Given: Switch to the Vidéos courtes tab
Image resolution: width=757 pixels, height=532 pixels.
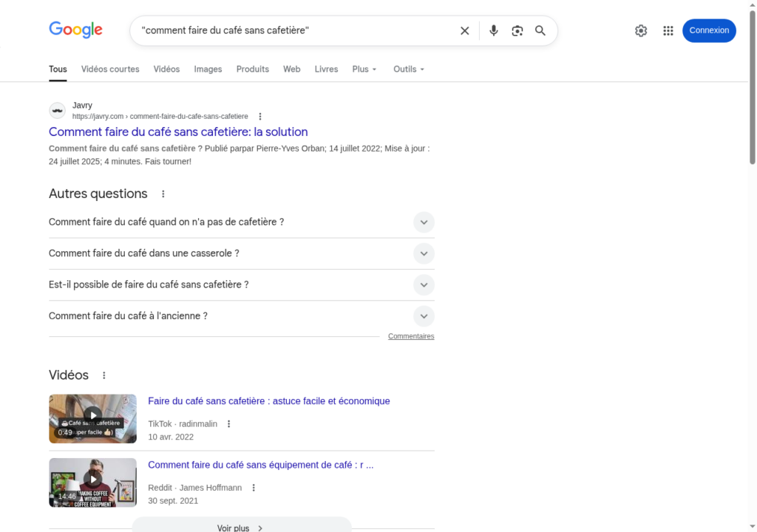Looking at the screenshot, I should click(110, 69).
